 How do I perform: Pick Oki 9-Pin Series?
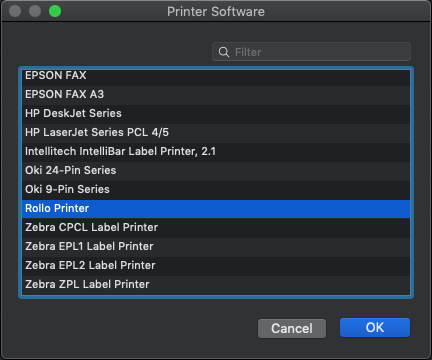[216, 190]
